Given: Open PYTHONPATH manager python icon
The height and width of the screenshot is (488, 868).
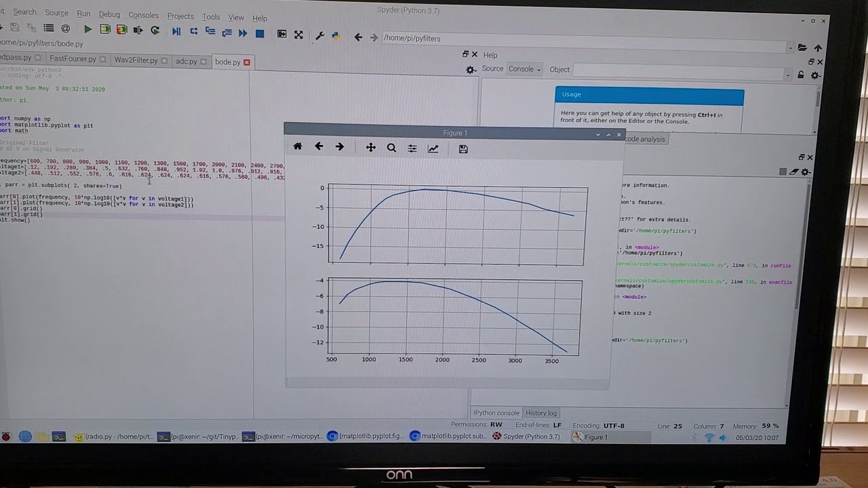Looking at the screenshot, I should pos(335,36).
